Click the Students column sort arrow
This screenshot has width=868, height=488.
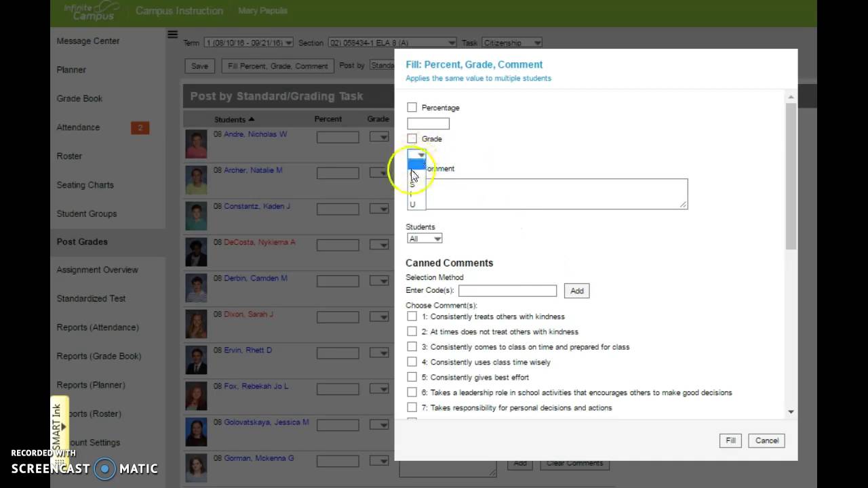click(x=251, y=119)
